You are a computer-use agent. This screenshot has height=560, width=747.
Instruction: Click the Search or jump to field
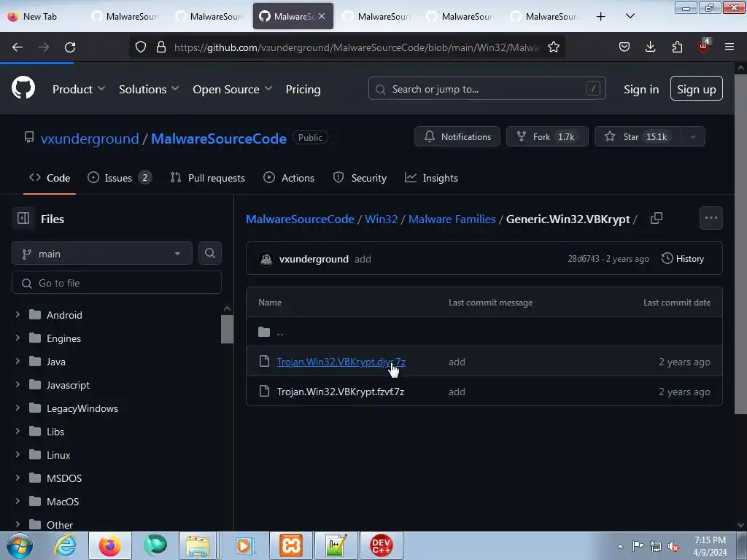487,88
